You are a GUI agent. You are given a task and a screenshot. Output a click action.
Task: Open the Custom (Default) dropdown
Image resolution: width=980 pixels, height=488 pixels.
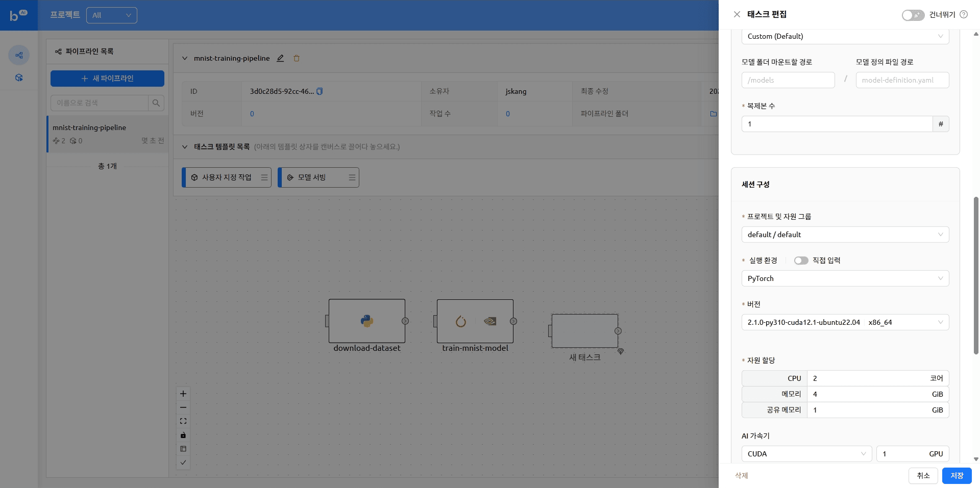point(845,36)
